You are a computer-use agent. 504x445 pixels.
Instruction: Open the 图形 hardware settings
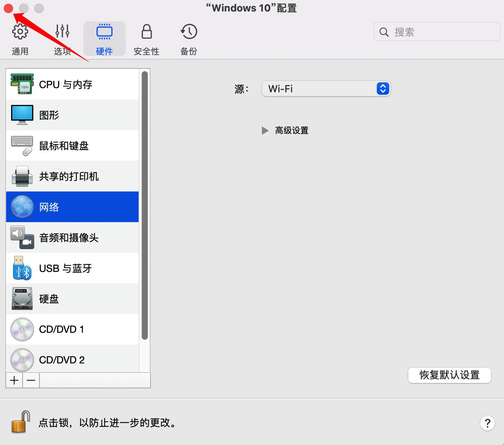(x=49, y=115)
